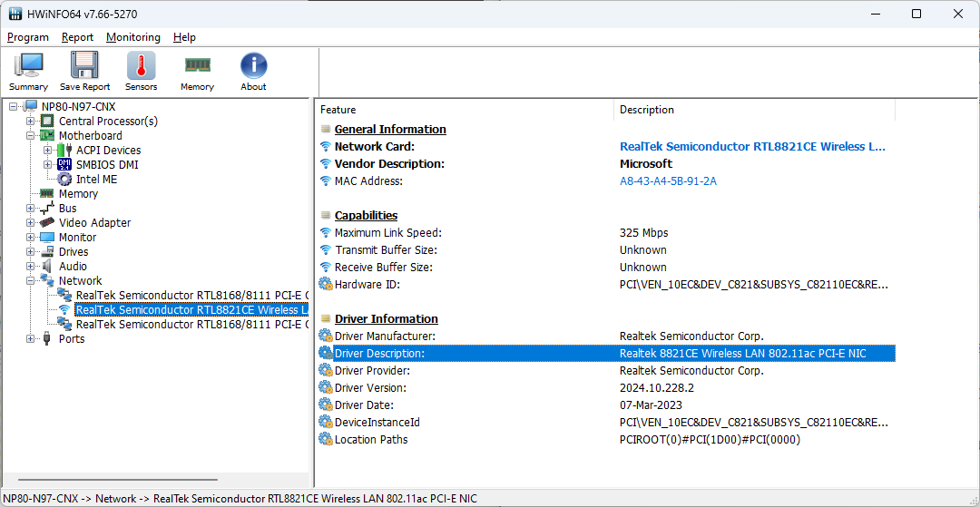Click the Description column header
The width and height of the screenshot is (980, 507).
click(754, 110)
